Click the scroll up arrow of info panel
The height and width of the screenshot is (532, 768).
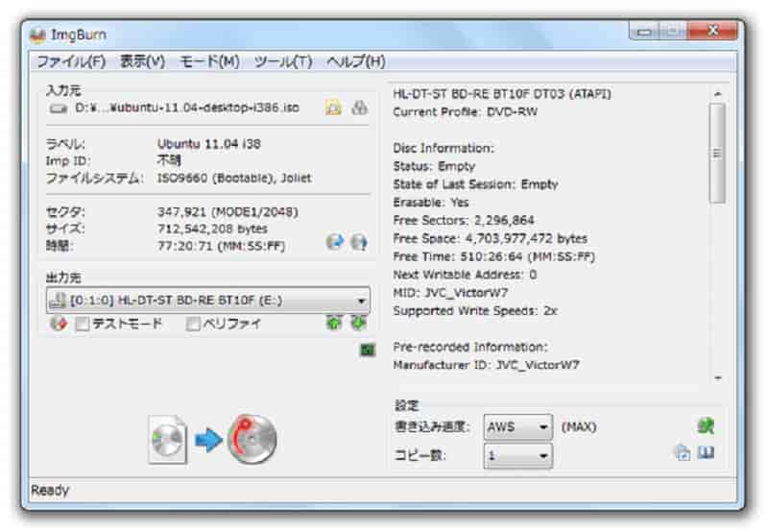tap(717, 93)
